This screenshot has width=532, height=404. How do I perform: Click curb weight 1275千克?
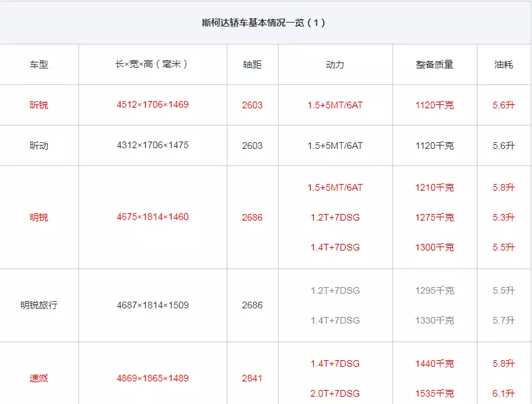(x=434, y=217)
